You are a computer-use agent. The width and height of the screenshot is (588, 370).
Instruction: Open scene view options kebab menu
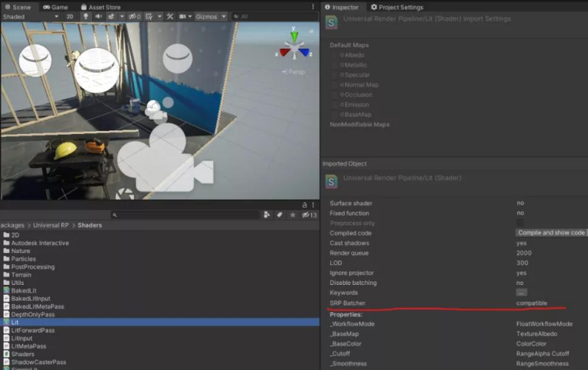tap(313, 7)
